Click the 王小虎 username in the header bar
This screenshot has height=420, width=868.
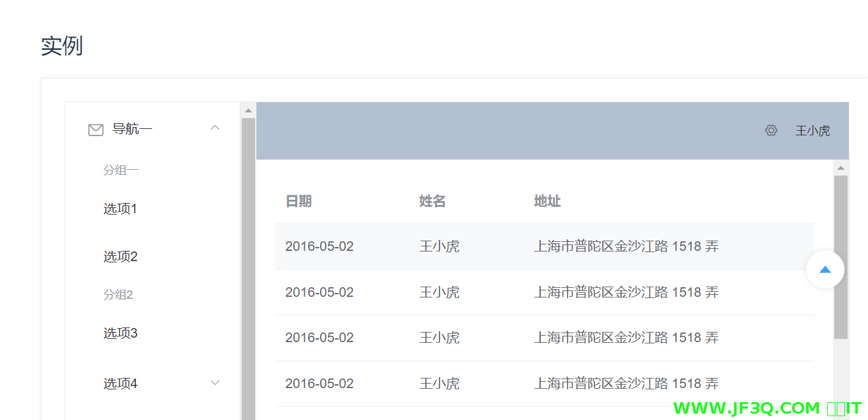813,131
